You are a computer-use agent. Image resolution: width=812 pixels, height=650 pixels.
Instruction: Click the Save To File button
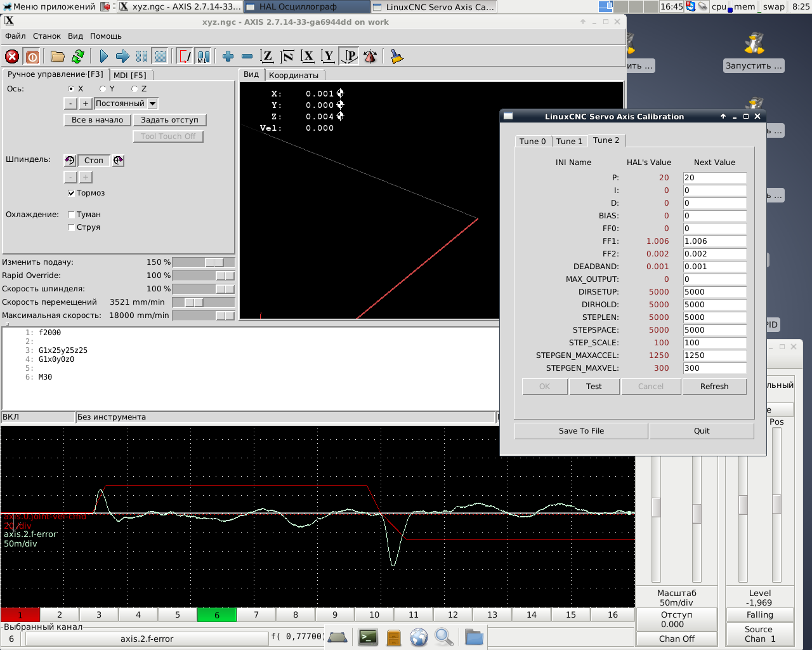[581, 431]
